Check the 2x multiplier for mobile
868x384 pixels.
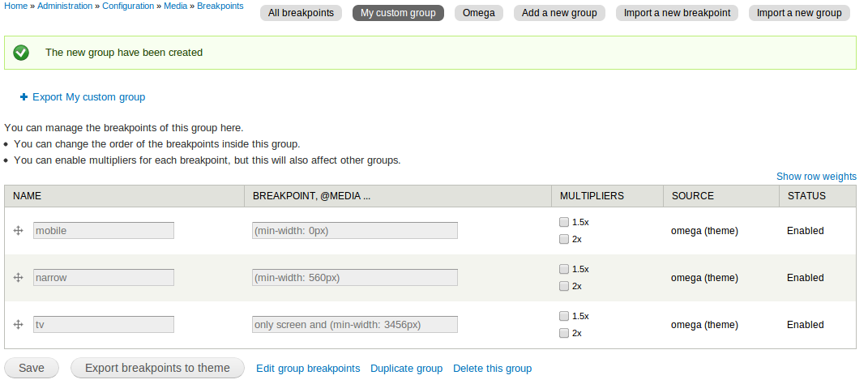pos(564,239)
